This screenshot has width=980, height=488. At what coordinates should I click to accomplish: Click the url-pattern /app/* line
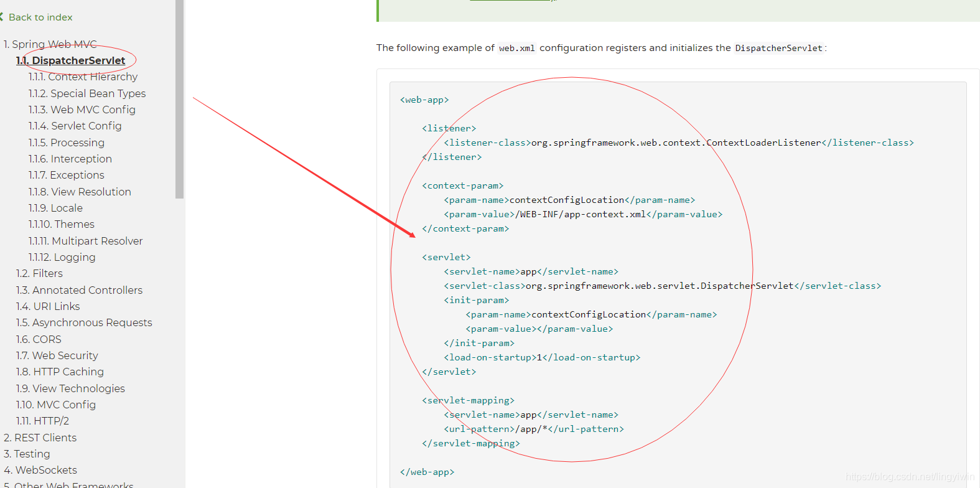click(x=534, y=429)
